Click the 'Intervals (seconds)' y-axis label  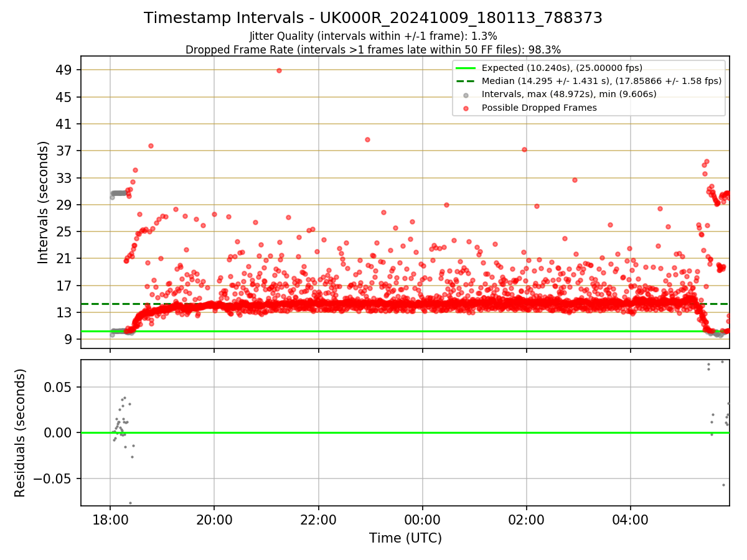44,202
